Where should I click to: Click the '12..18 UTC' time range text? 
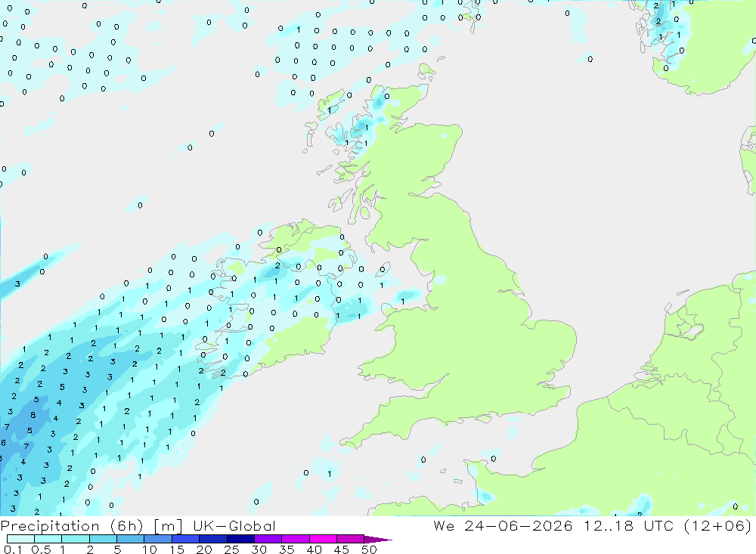628,525
